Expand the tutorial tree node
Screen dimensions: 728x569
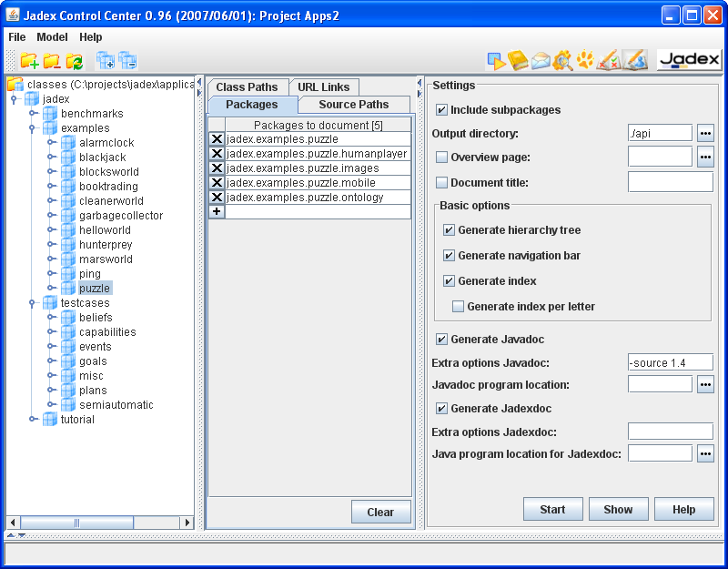point(33,419)
